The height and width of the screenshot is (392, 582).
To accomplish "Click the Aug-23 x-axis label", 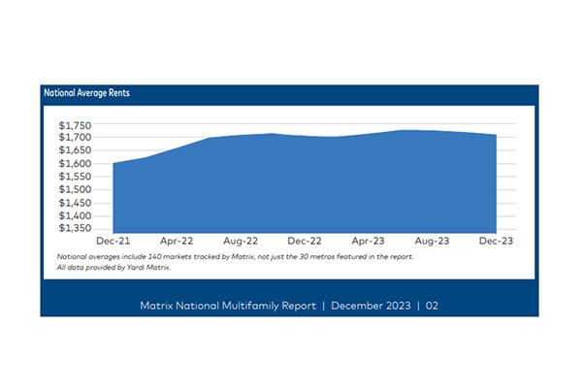I will pos(431,241).
